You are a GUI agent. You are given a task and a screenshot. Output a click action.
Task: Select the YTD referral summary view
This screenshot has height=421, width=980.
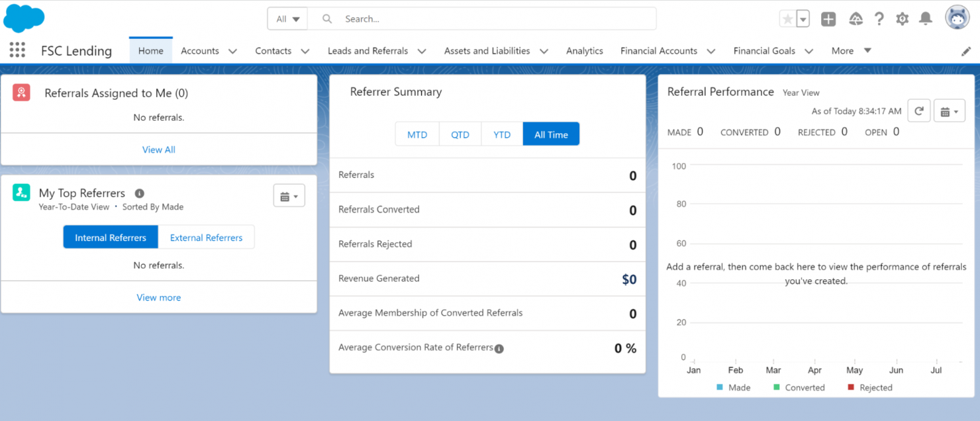point(501,134)
